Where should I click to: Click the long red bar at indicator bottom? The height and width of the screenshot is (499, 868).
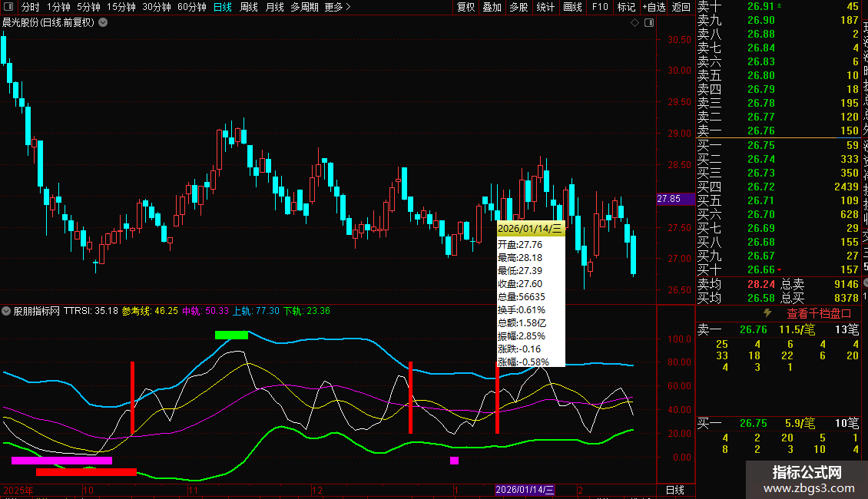(x=86, y=472)
